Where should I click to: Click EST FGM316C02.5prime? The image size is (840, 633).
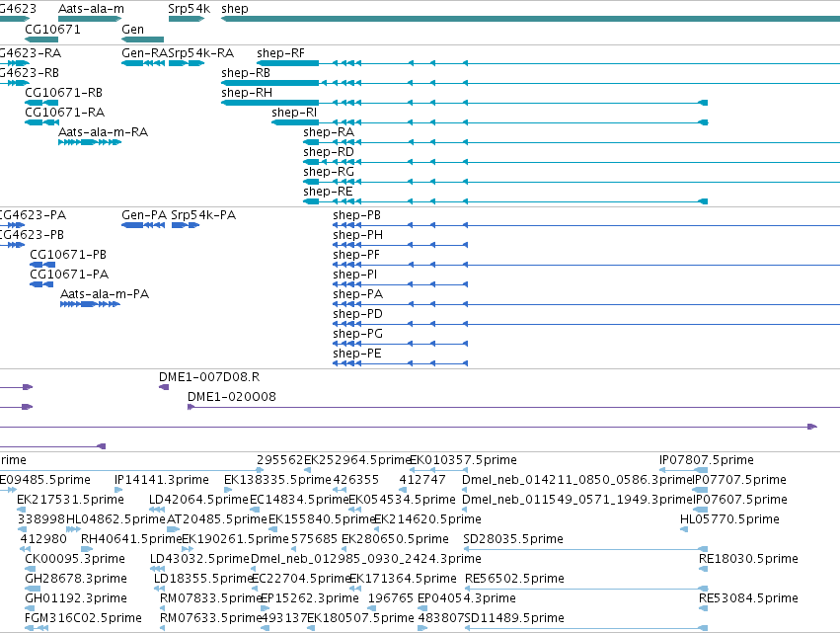point(83,618)
